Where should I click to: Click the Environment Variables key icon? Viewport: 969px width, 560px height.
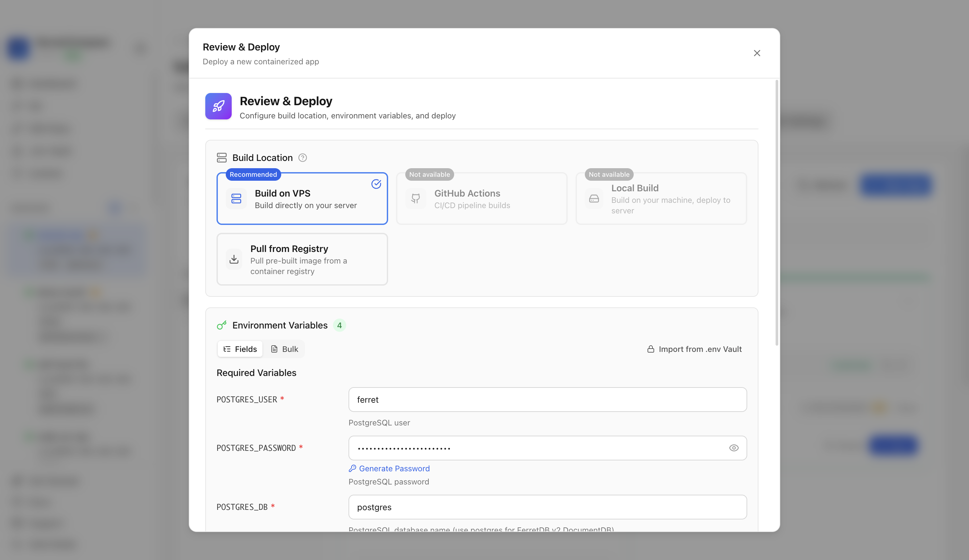tap(222, 325)
